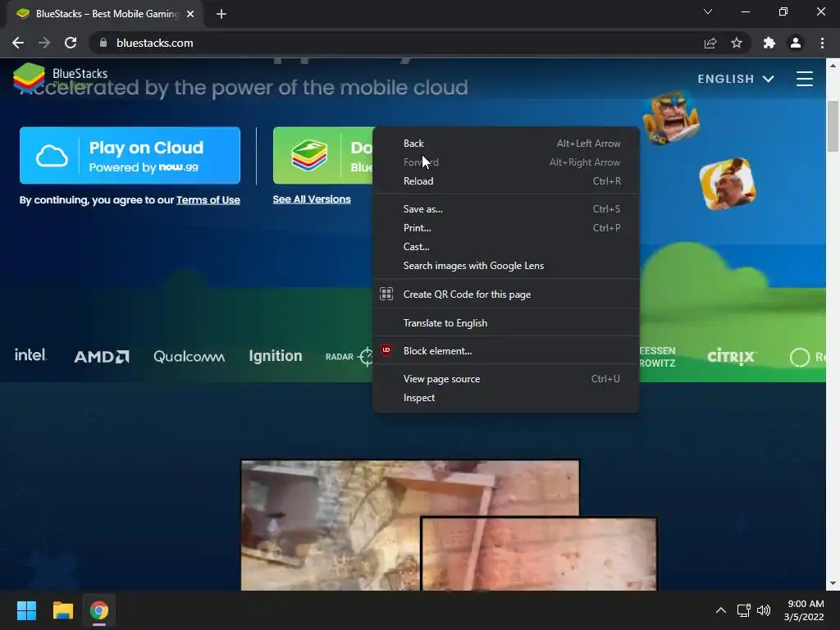The height and width of the screenshot is (630, 840).
Task: Click the address bar showing bluestacks.com
Action: click(x=396, y=43)
